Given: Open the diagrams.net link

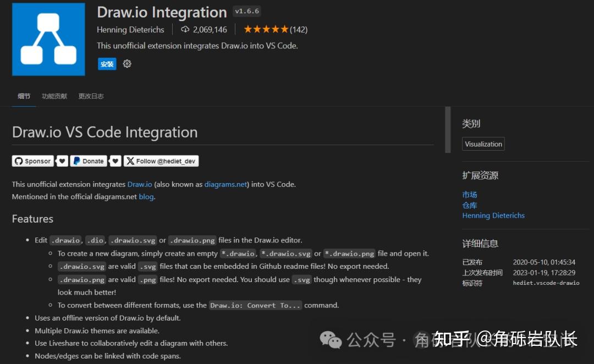Looking at the screenshot, I should coord(226,184).
